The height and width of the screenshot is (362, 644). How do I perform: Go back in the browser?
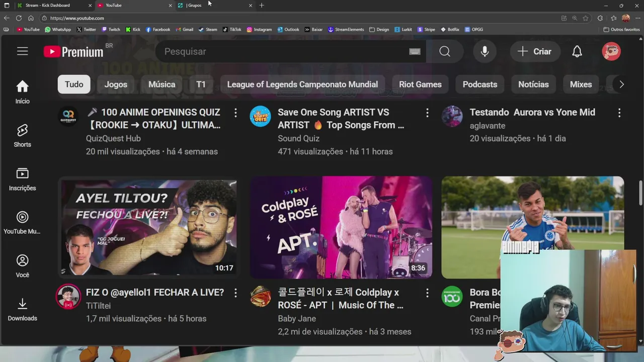pos(7,18)
